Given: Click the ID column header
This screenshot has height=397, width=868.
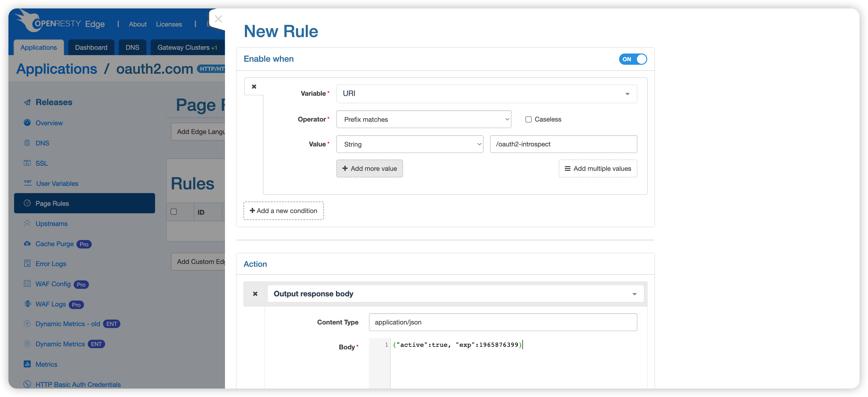Looking at the screenshot, I should tap(201, 212).
